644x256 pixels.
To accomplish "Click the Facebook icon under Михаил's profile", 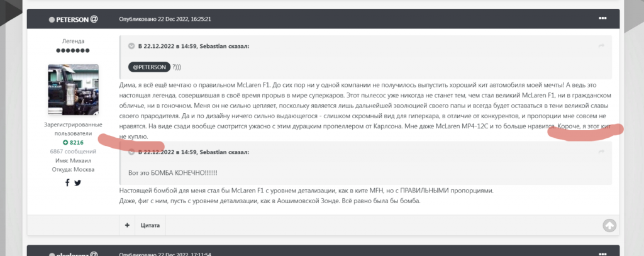I will [67, 182].
